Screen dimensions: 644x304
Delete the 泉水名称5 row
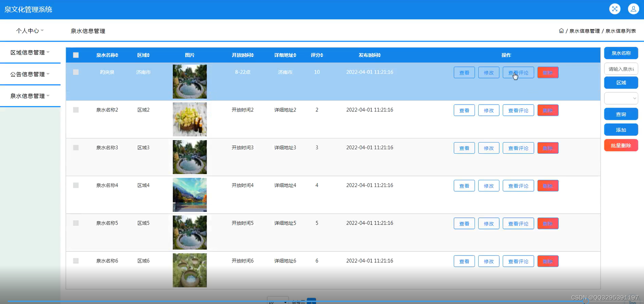(x=548, y=223)
